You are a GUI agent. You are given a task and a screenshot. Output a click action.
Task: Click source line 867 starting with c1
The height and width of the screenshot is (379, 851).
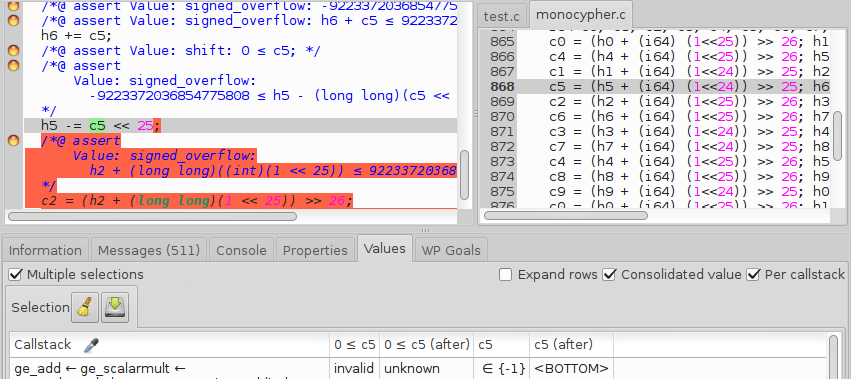689,72
